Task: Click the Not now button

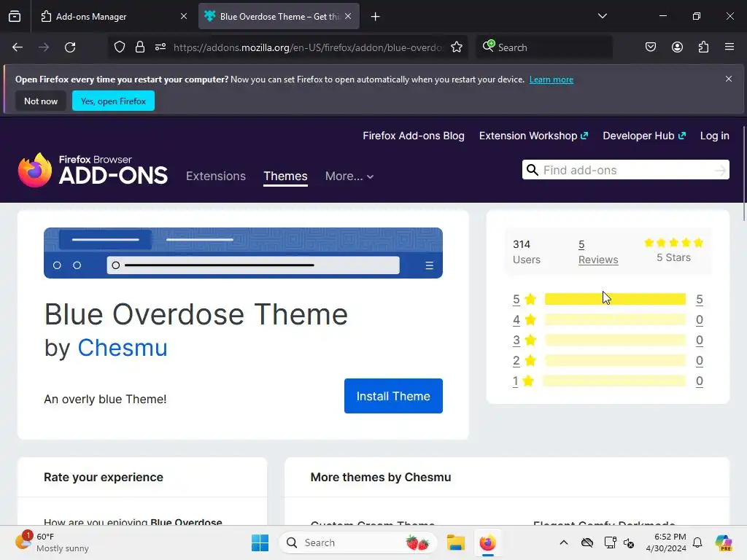Action: 41,101
